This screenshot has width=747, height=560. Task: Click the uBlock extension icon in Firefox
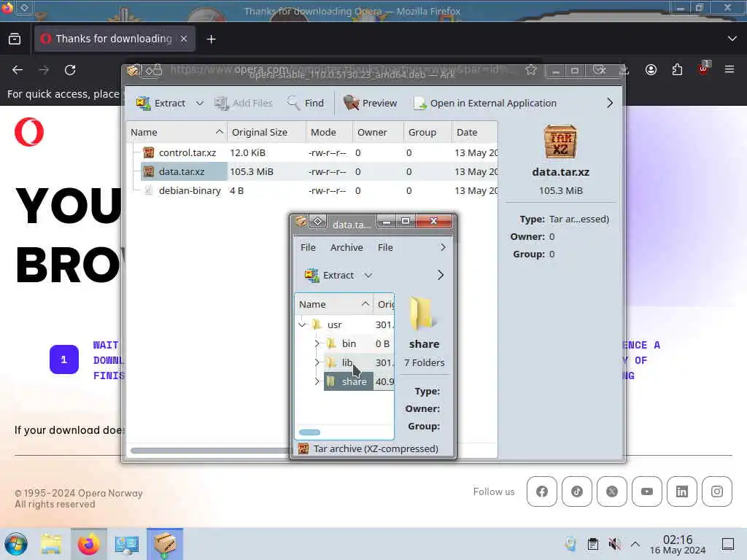pyautogui.click(x=704, y=69)
